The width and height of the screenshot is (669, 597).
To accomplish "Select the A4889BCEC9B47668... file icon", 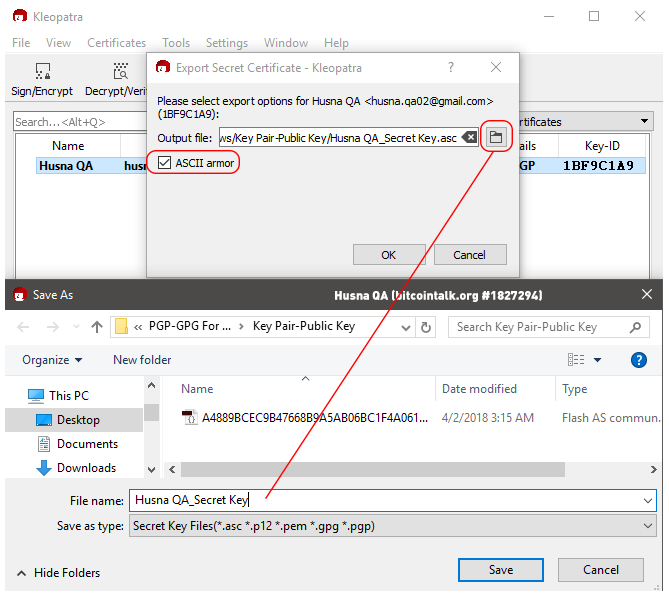I will coord(189,417).
